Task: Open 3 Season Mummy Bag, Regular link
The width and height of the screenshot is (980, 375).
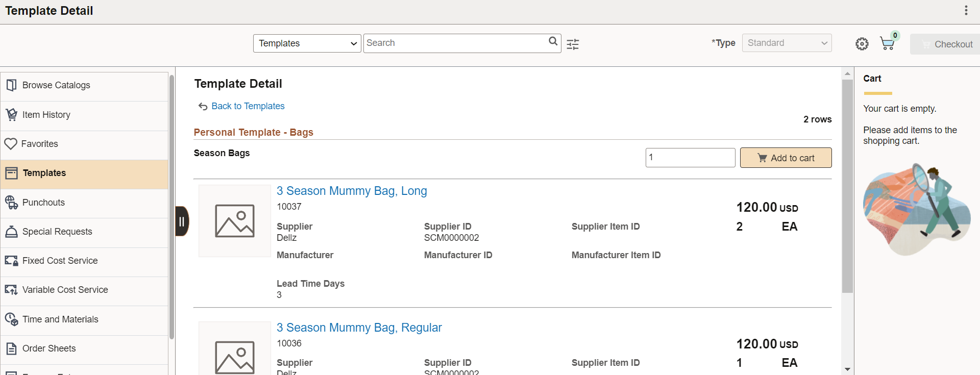Action: 359,328
